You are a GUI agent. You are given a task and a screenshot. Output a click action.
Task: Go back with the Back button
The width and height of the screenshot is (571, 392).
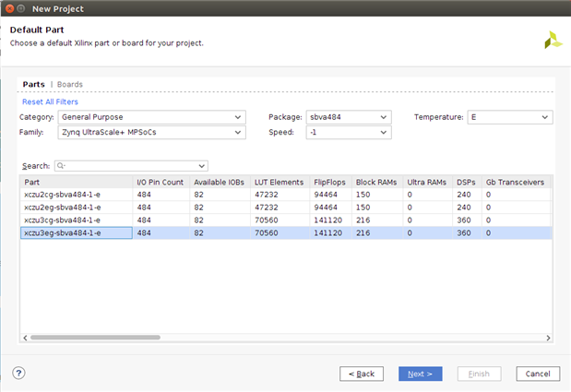click(x=362, y=374)
